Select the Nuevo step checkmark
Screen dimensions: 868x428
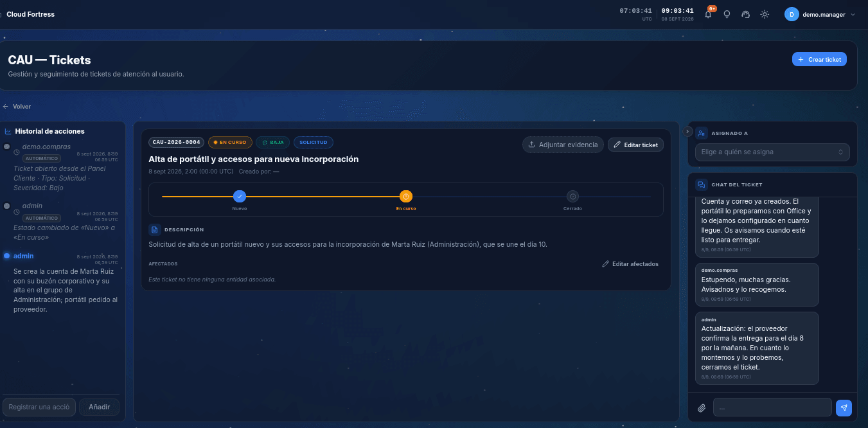(240, 197)
